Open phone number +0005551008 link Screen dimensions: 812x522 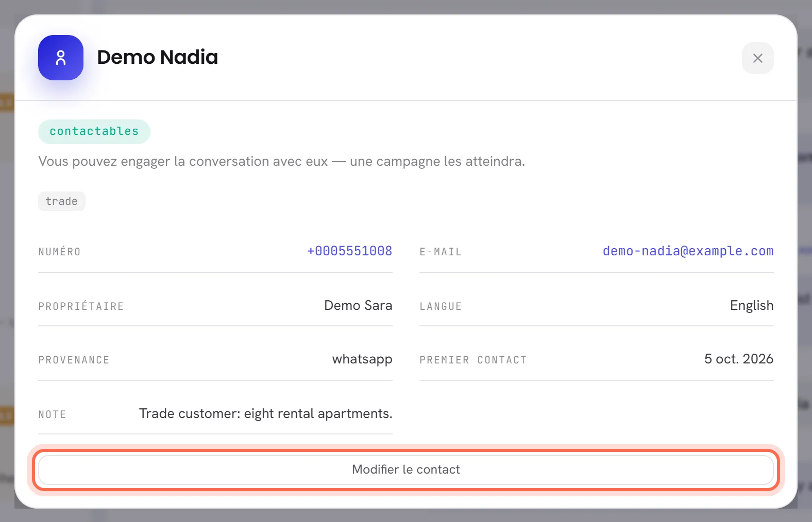coord(350,251)
